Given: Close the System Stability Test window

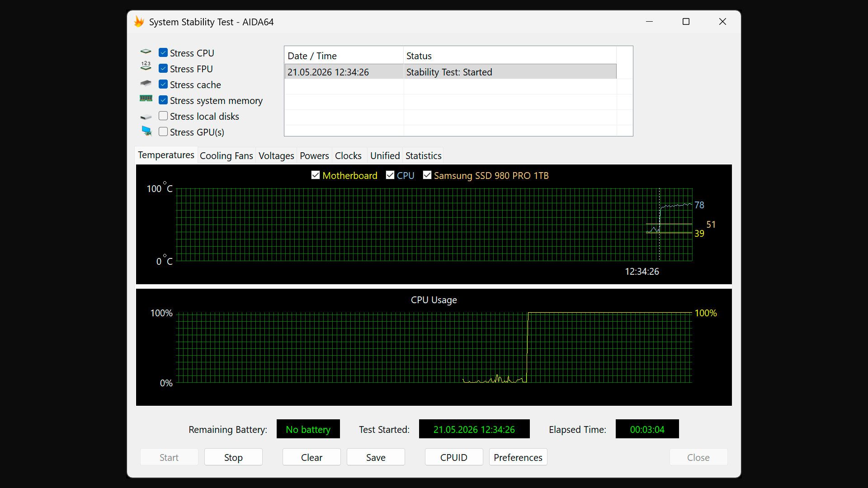Looking at the screenshot, I should (722, 22).
